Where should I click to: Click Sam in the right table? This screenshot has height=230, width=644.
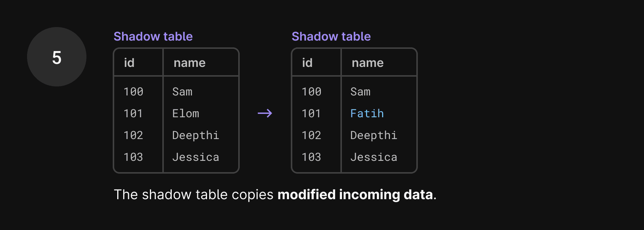pos(360,92)
